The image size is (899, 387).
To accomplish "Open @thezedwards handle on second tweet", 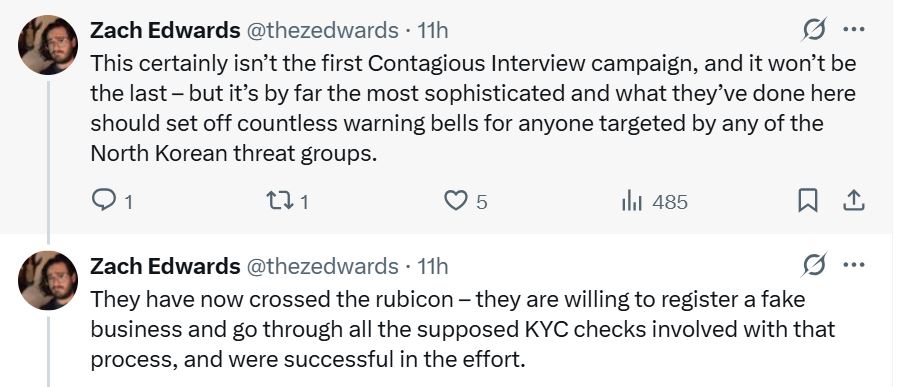I will tap(322, 265).
